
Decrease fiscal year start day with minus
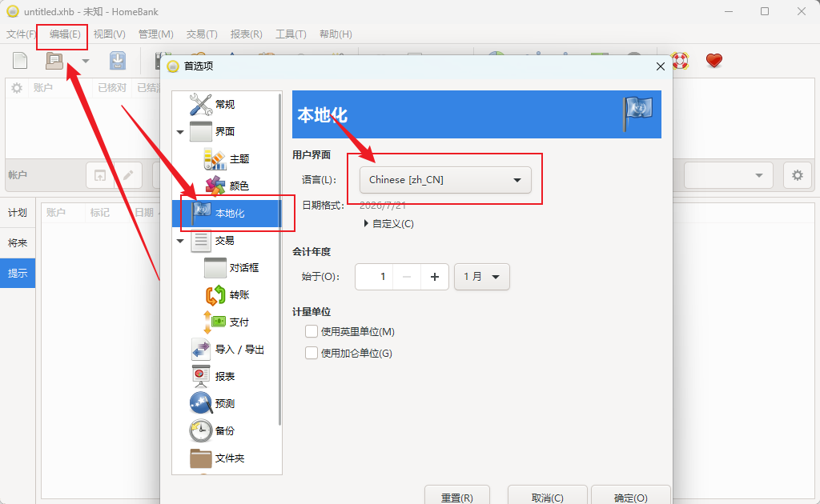407,277
